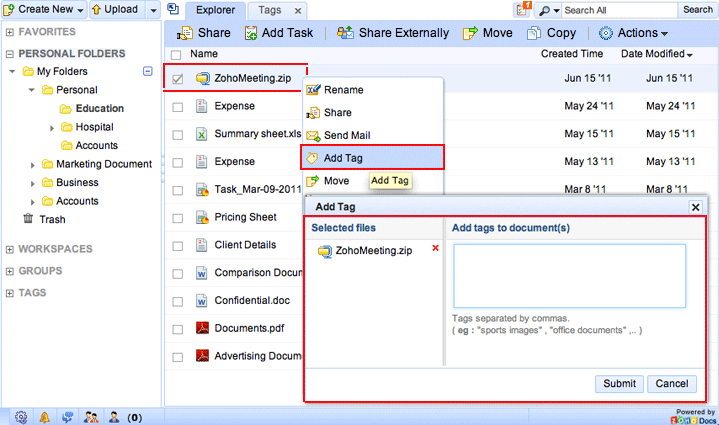This screenshot has height=425, width=719.
Task: Toggle the select-all checkbox in Name header
Action: [x=176, y=55]
